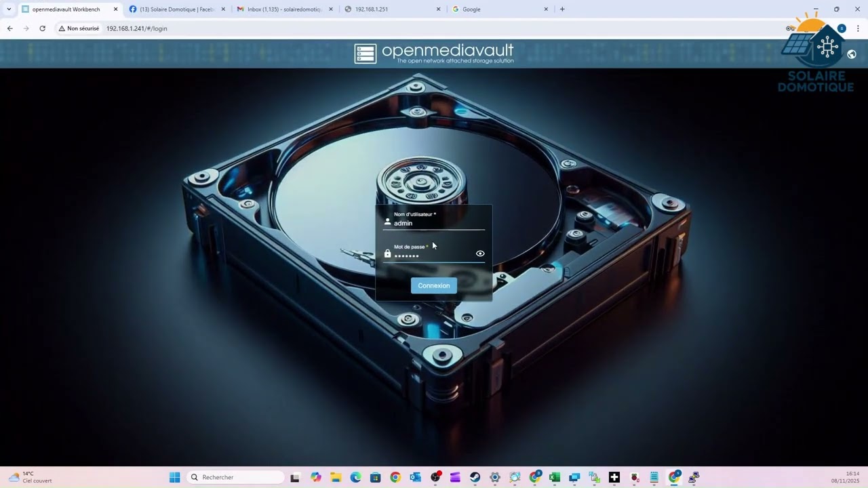Click the Connexion login button
Screen dimensions: 868x488
[x=434, y=285]
